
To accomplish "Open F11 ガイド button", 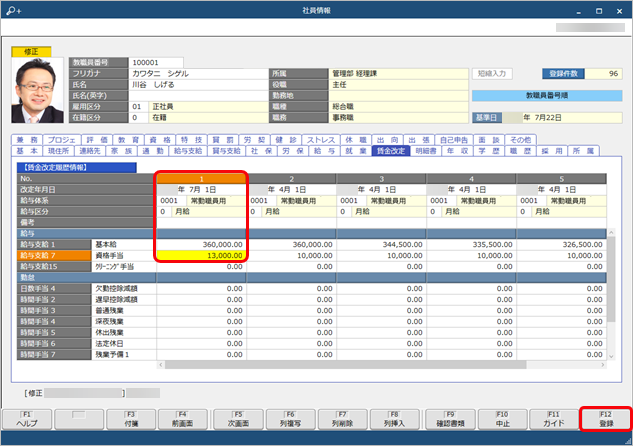I will pos(553,419).
